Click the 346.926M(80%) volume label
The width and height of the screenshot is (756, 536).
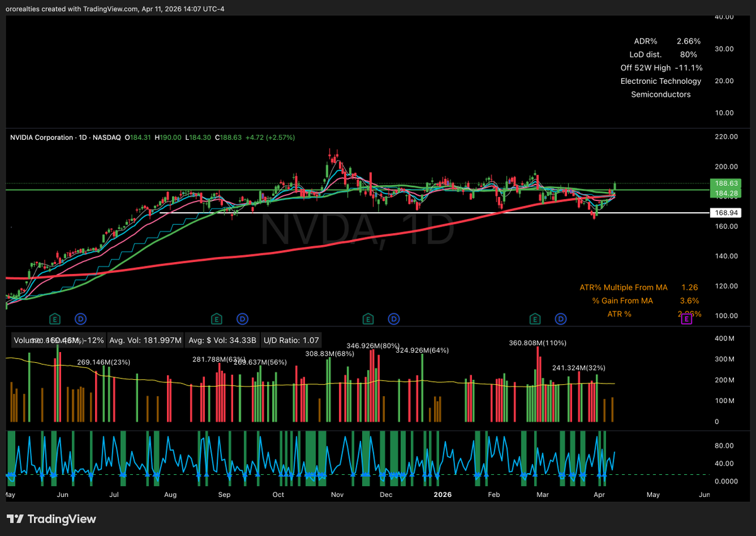tap(373, 346)
